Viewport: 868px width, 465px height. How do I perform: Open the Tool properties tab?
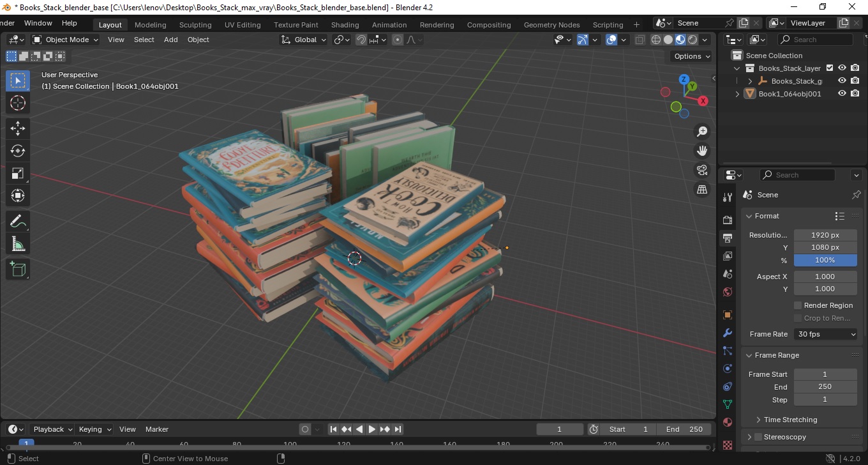(728, 197)
